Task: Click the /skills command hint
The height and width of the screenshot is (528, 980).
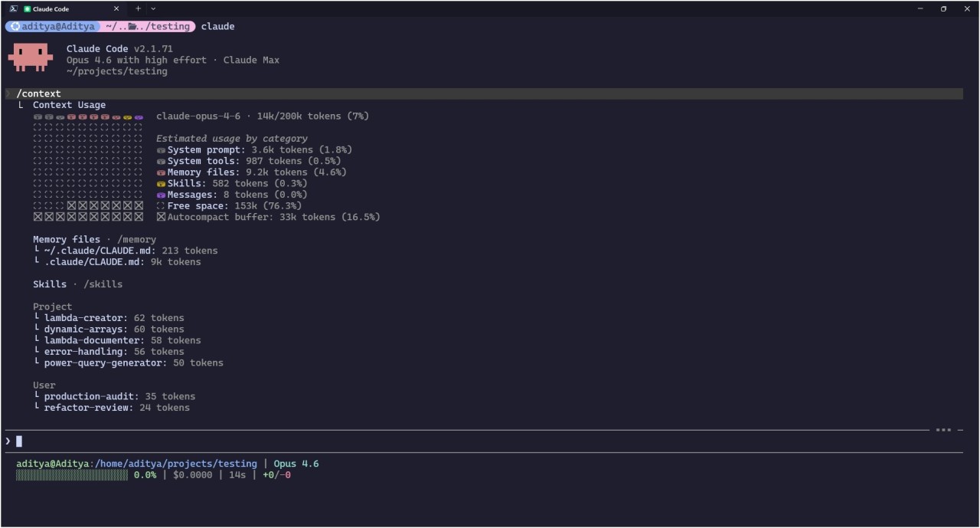Action: pyautogui.click(x=103, y=284)
